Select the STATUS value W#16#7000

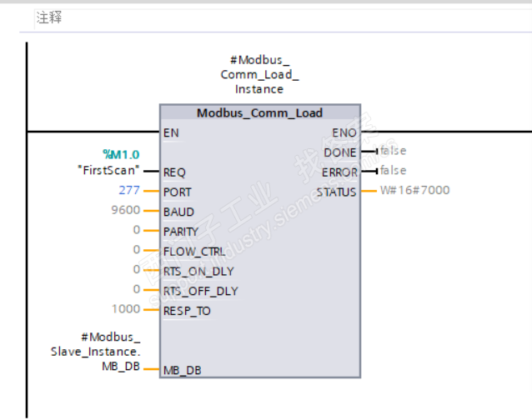coord(414,190)
